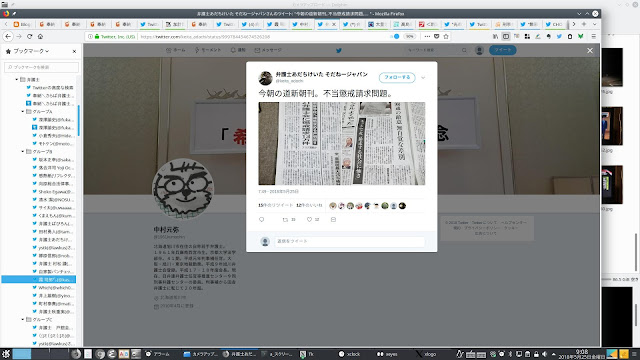Collapse the グループB bookmark folder

click(23, 151)
